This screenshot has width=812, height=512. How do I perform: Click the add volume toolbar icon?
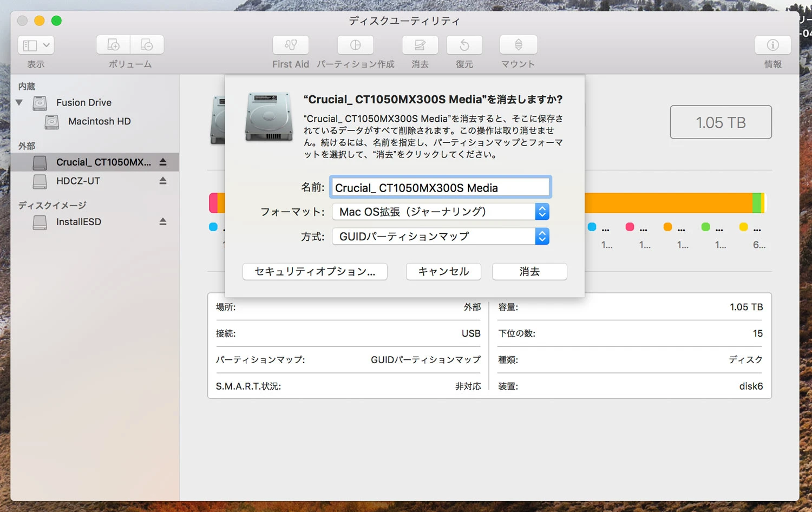tap(113, 45)
